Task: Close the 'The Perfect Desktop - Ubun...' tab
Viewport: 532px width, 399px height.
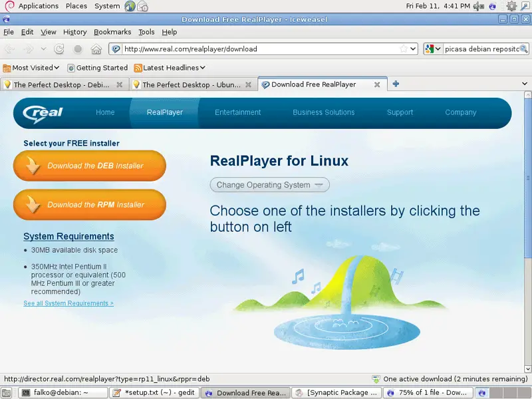Action: pyautogui.click(x=248, y=84)
